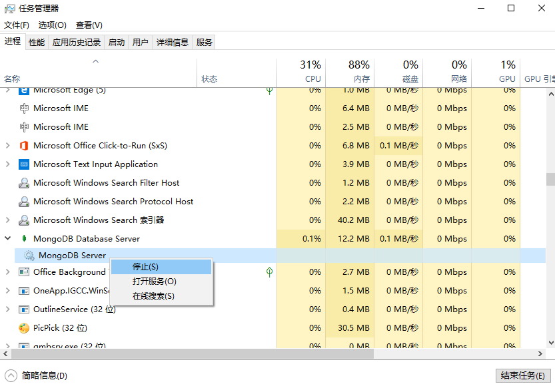Sort by the GPU 1% column header
Screen dimensions: 555x392
(496, 73)
